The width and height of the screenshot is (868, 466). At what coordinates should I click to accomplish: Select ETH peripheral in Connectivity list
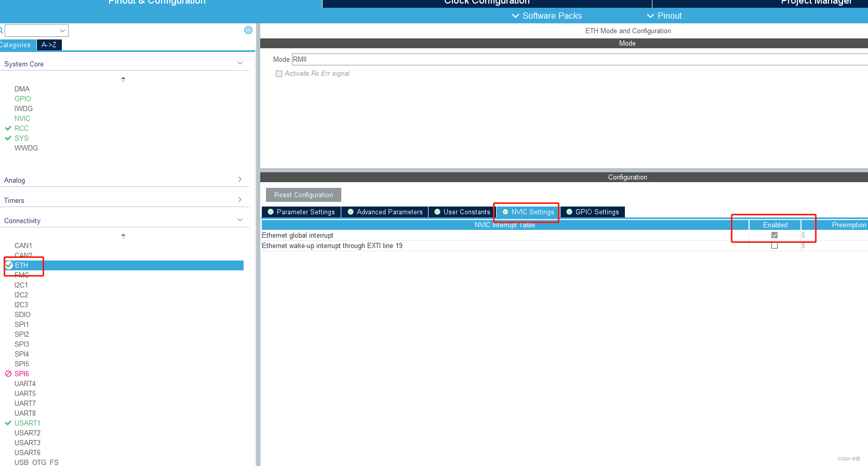point(124,265)
